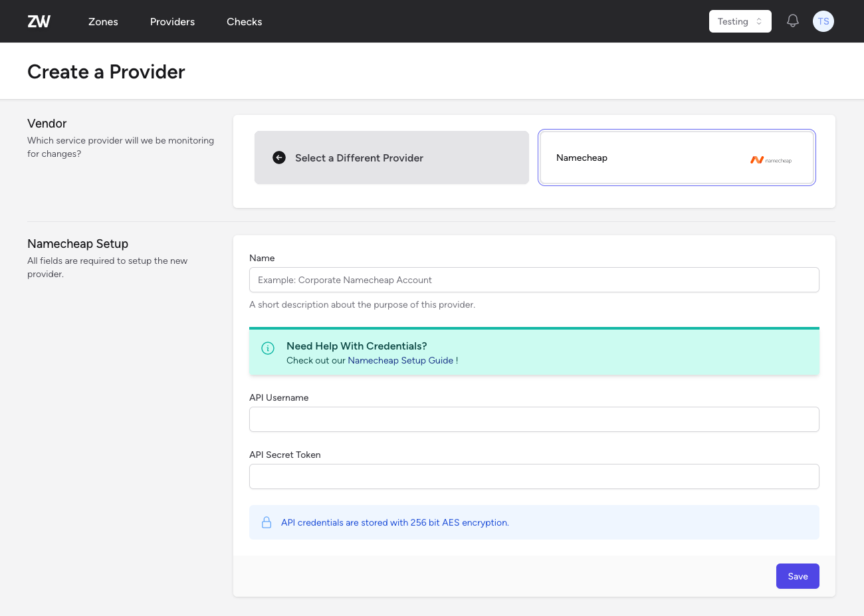The image size is (864, 616).
Task: Click the notification bell icon
Action: click(x=792, y=21)
